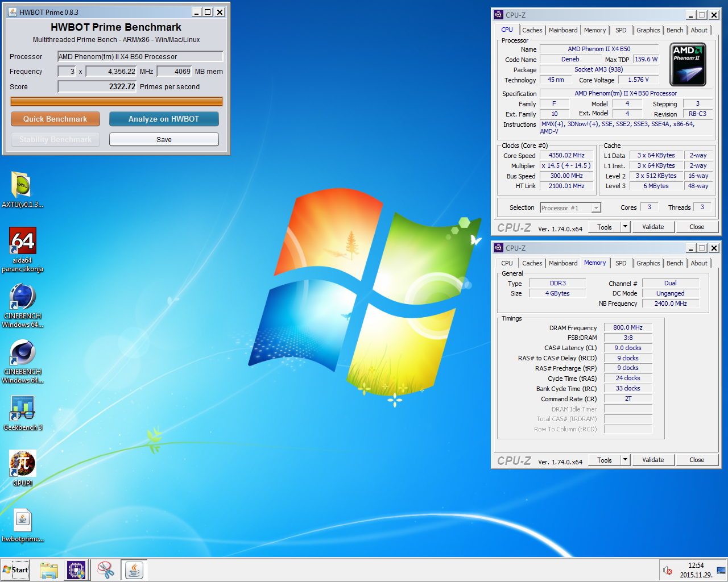Click the disabled Stability Benchmark button
Viewport: 728px width, 582px height.
tap(55, 139)
